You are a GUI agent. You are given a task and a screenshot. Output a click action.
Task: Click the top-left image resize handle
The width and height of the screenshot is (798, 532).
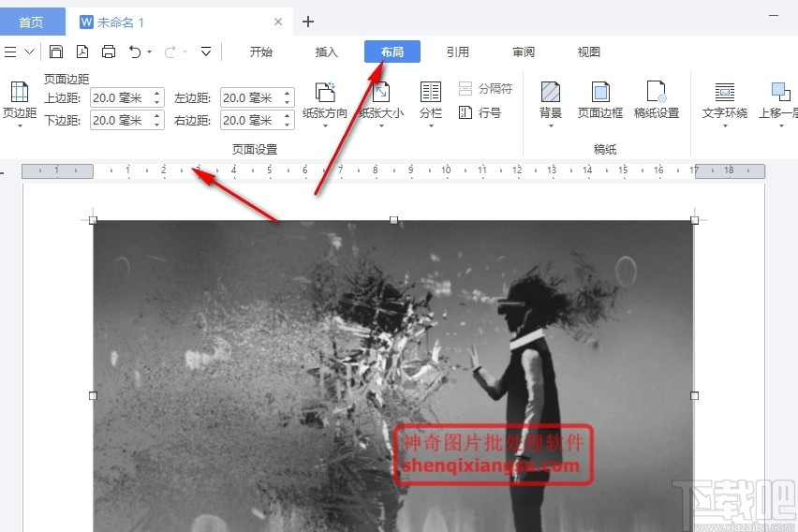[x=93, y=220]
